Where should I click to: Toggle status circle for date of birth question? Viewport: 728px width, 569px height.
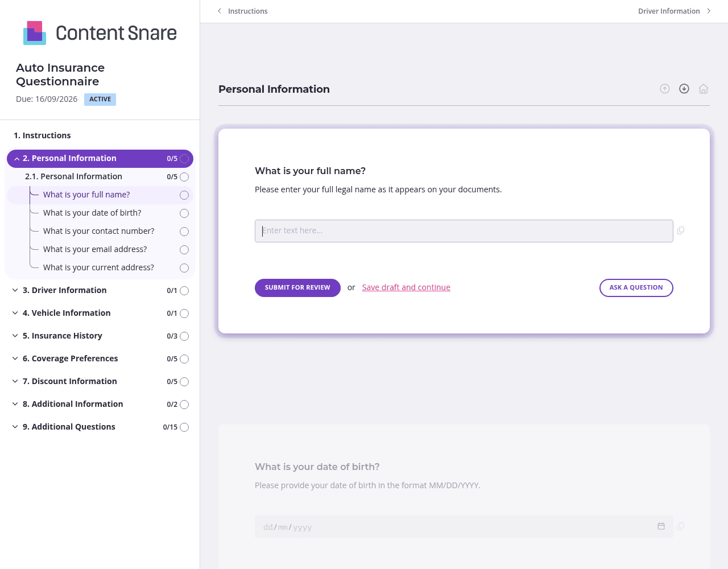coord(184,213)
